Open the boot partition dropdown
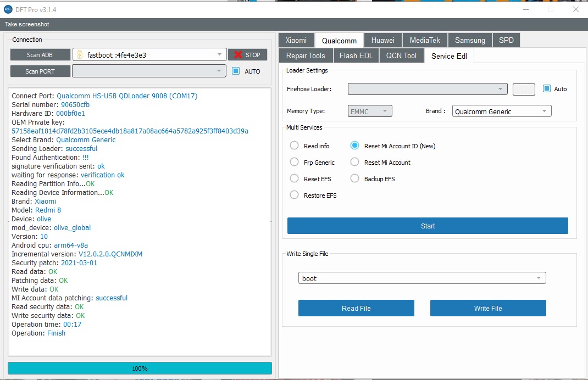588x380 pixels. tap(422, 278)
